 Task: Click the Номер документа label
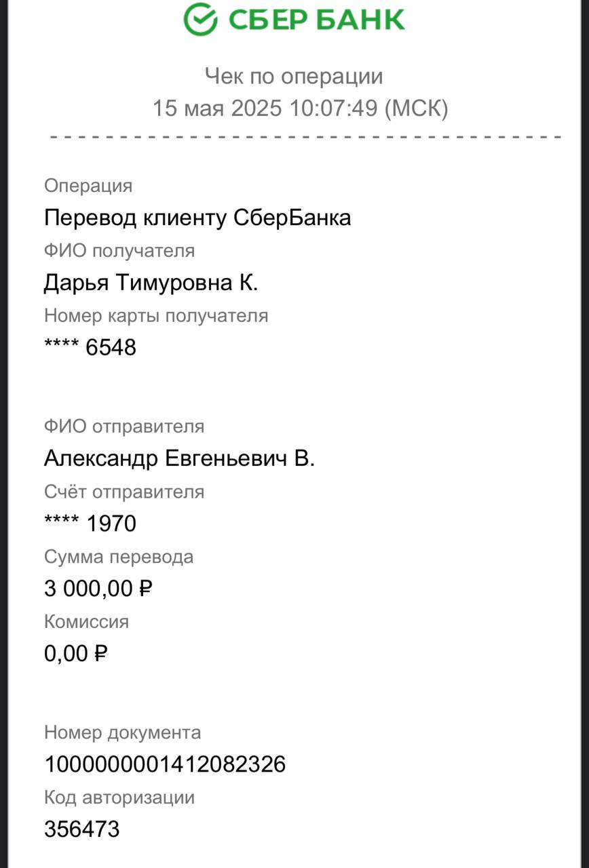tap(123, 733)
